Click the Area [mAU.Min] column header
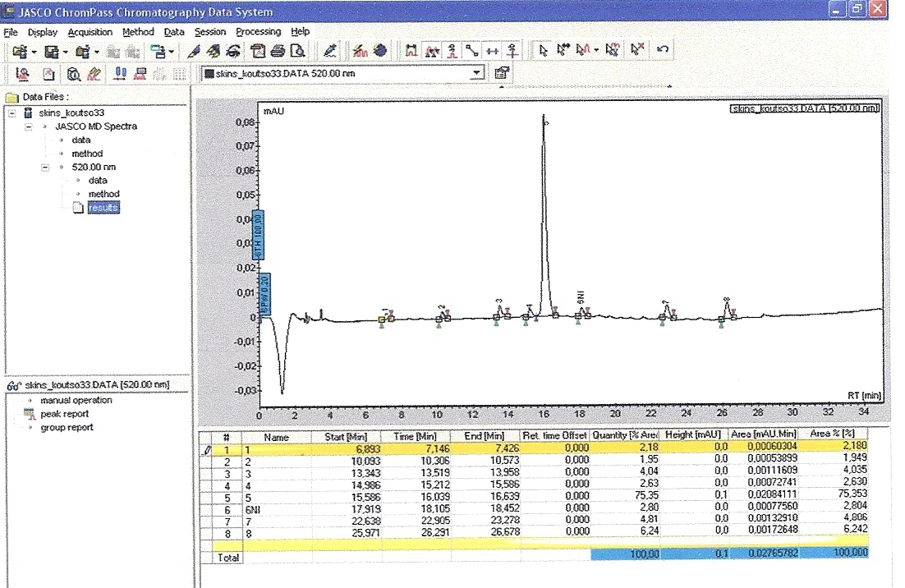Screen dimensions: 905x588 (763, 434)
